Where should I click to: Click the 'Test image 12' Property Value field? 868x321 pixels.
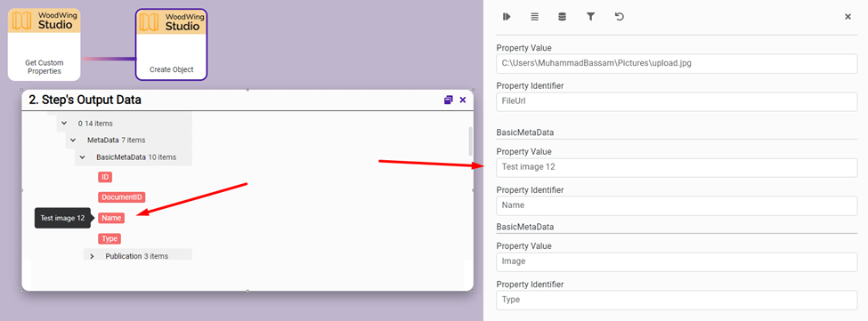coord(677,167)
